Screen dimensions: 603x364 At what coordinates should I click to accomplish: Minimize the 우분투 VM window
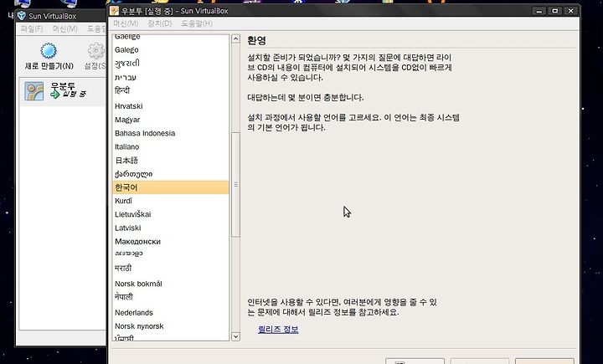coord(539,11)
